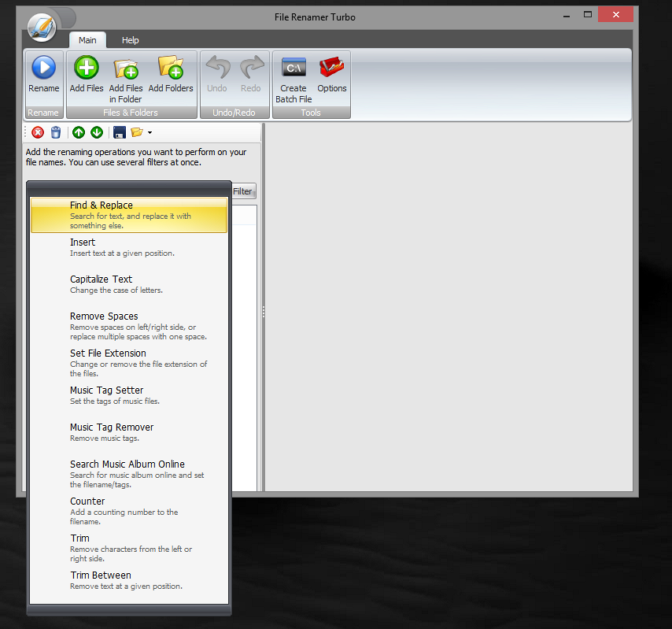Move filter up with green arrow
This screenshot has height=629, width=672.
pos(79,132)
